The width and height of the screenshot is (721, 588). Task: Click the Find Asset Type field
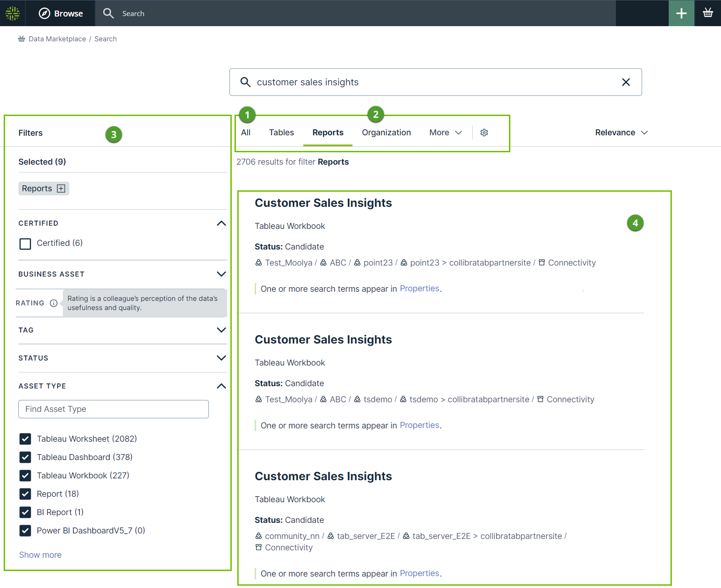coord(113,409)
